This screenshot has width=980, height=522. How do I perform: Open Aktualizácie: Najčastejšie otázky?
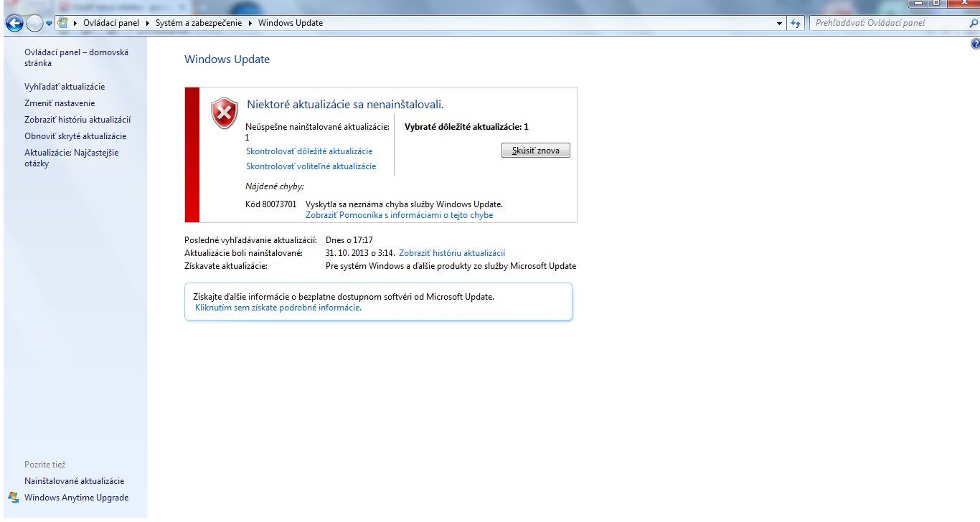72,158
